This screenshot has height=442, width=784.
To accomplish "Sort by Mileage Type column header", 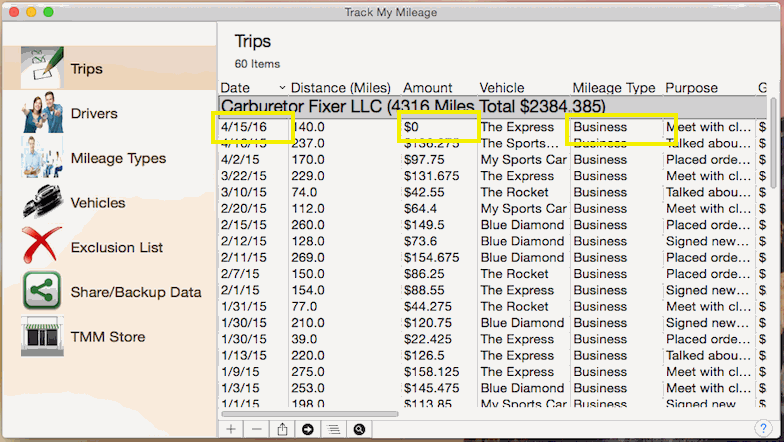I will pos(614,88).
